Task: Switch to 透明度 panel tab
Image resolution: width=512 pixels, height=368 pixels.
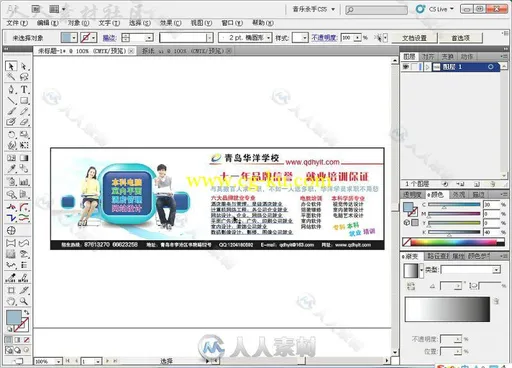Action: (412, 194)
